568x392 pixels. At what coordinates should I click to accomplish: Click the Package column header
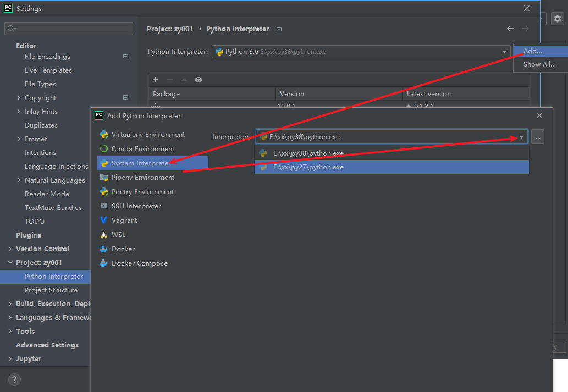pos(212,94)
